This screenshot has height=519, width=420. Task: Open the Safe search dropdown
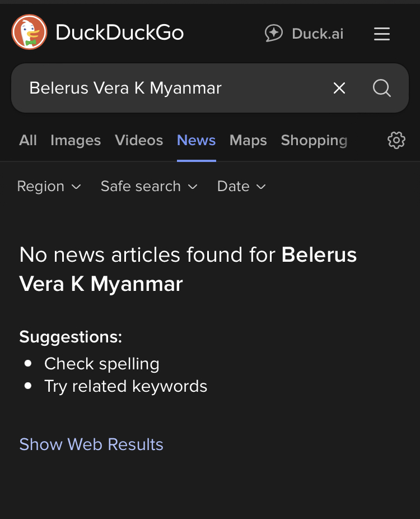pyautogui.click(x=149, y=187)
